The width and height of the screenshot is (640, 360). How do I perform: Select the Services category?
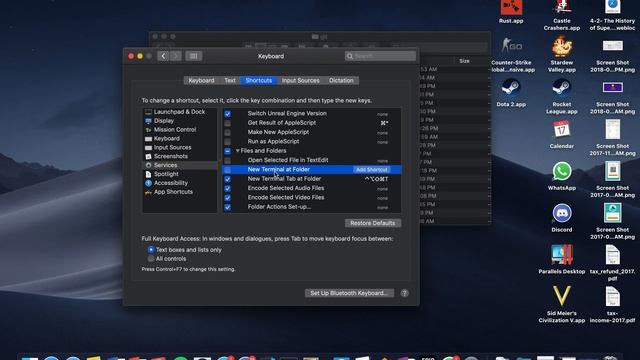click(165, 165)
